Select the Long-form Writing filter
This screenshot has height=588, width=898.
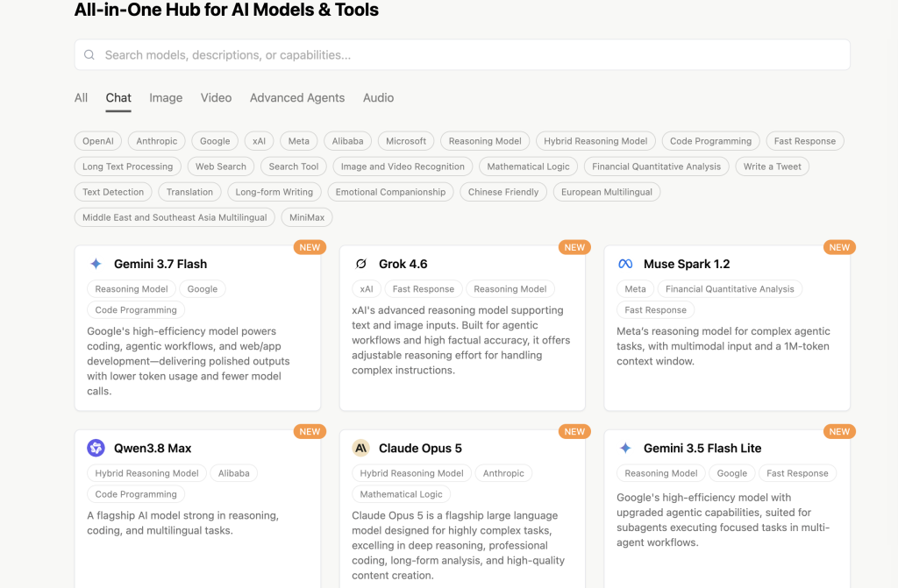pyautogui.click(x=274, y=192)
